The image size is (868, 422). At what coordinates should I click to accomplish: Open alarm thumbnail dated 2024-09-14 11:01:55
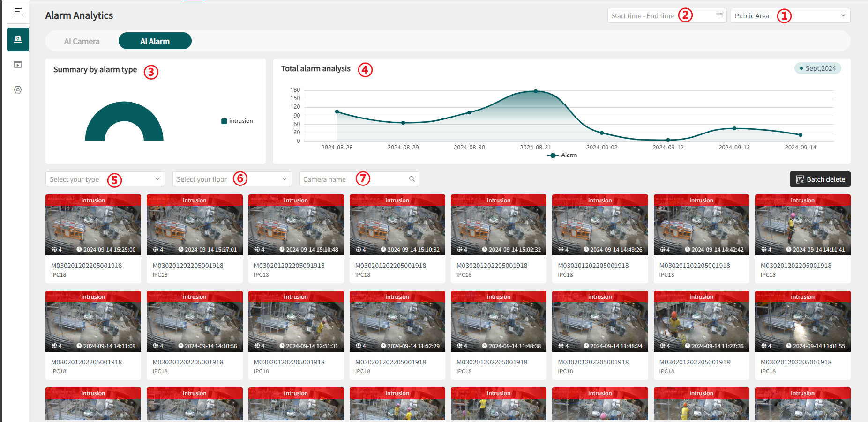(803, 321)
